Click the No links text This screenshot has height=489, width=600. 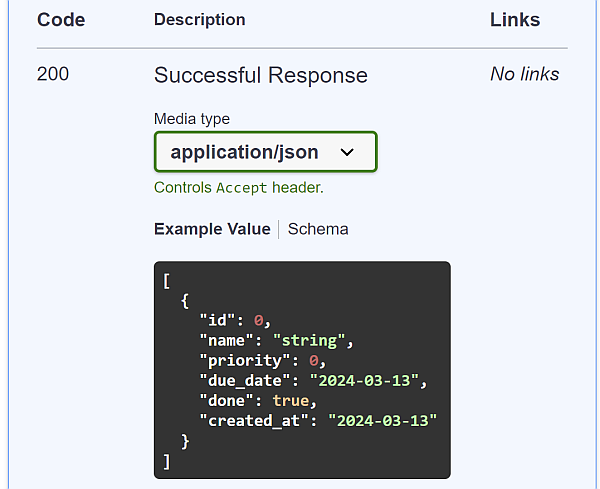[x=525, y=74]
